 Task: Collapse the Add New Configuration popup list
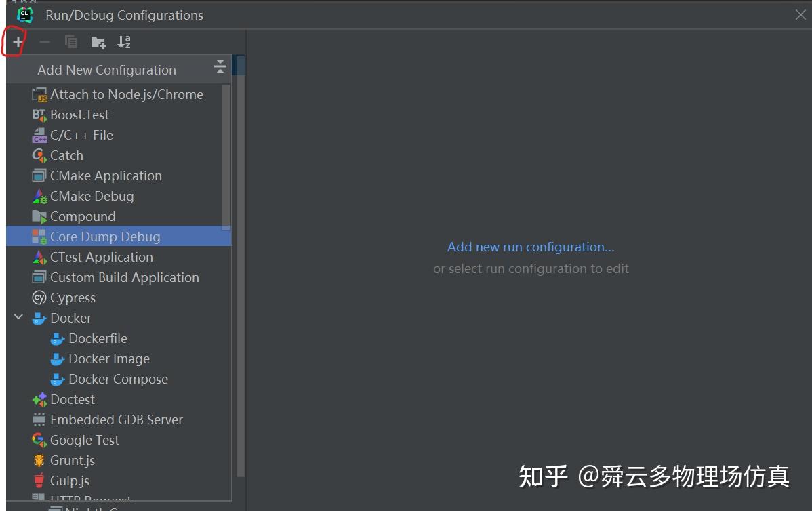pos(220,66)
